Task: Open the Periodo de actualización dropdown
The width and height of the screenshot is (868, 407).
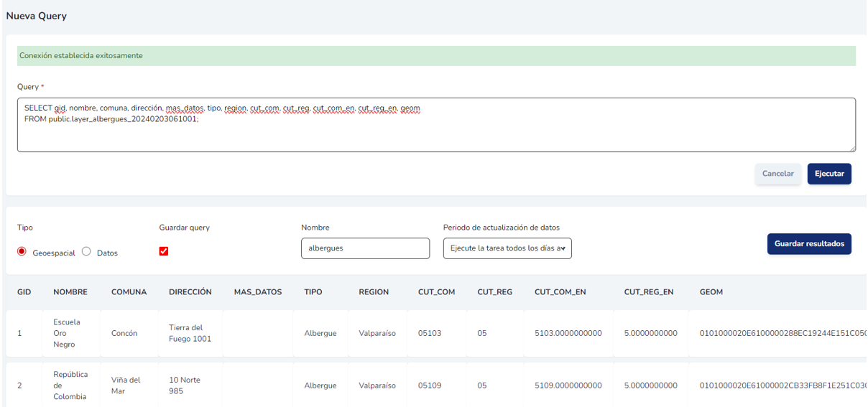Action: point(507,248)
